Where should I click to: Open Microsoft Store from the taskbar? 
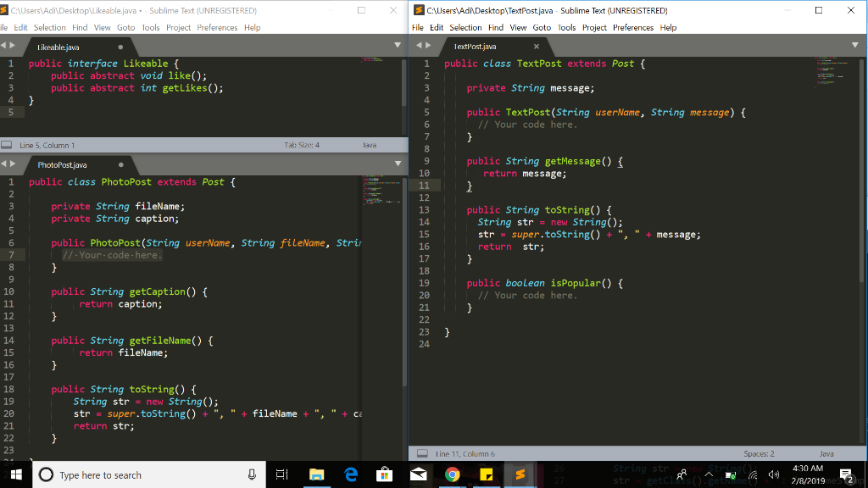tap(385, 475)
